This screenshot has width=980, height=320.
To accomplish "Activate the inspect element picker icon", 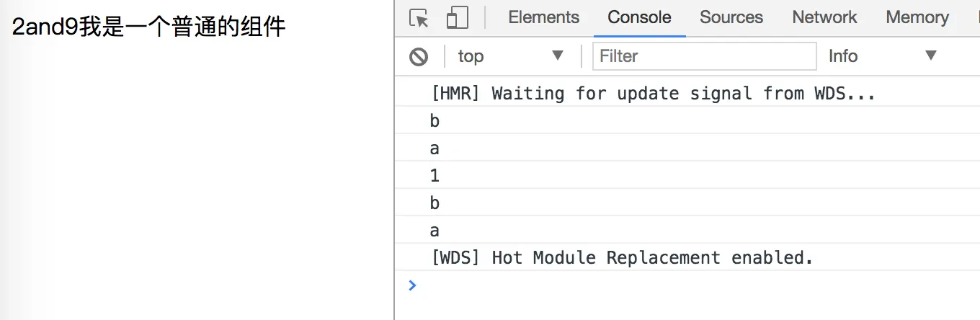I will [x=419, y=18].
